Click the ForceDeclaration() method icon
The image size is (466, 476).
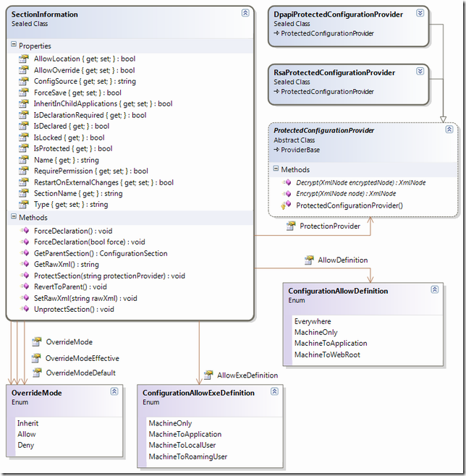[x=25, y=231]
